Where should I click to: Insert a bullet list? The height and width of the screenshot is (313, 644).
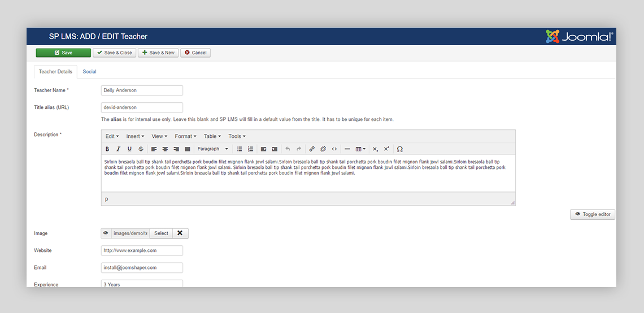(240, 149)
